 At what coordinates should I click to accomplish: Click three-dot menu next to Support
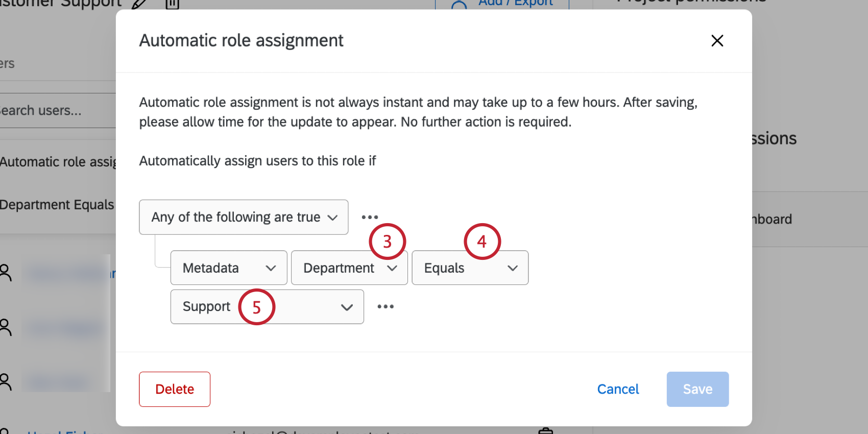385,307
